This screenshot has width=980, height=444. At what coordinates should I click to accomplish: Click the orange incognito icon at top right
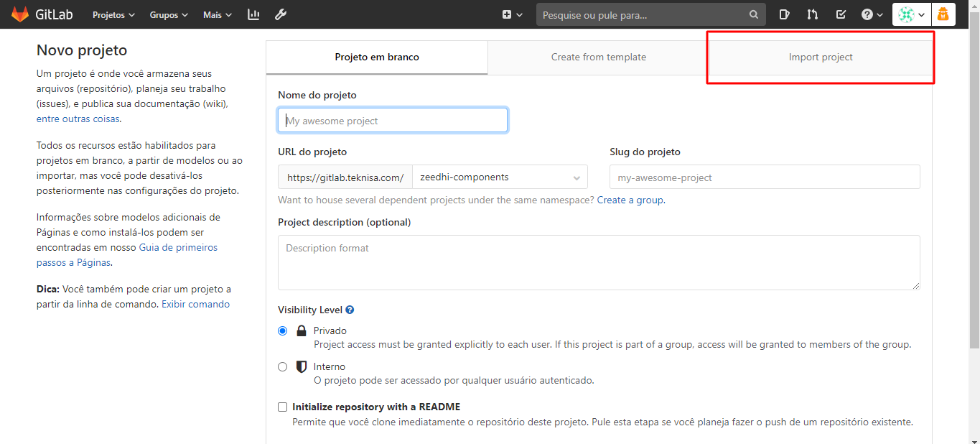click(943, 14)
